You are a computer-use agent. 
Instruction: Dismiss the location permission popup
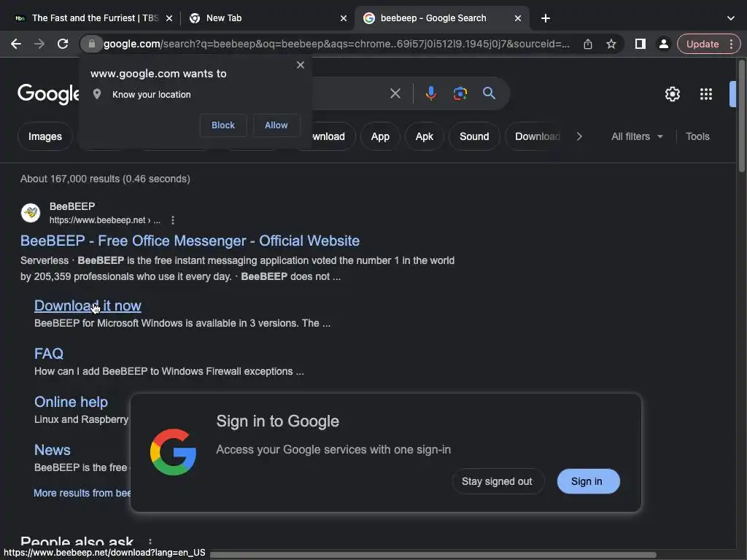pos(300,65)
